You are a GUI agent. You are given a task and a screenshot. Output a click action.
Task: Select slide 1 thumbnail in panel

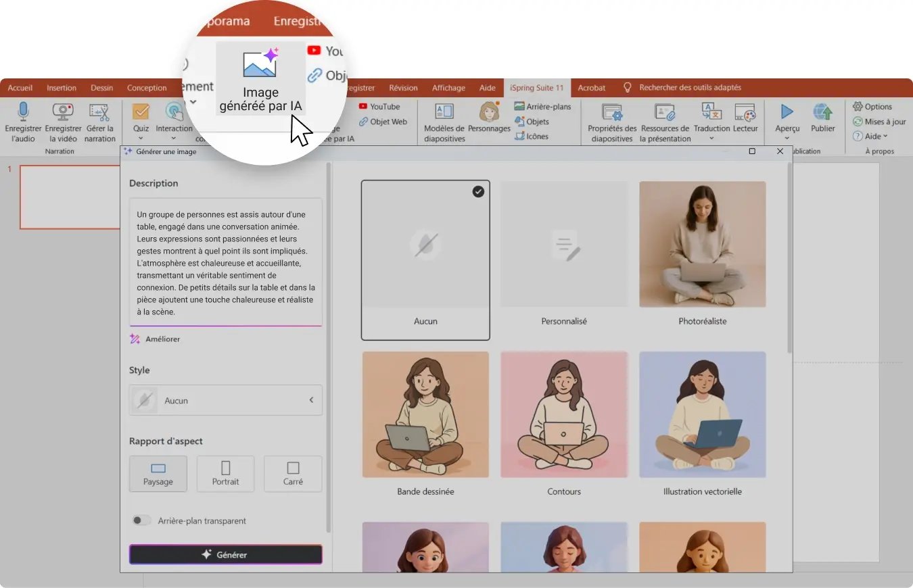point(70,197)
